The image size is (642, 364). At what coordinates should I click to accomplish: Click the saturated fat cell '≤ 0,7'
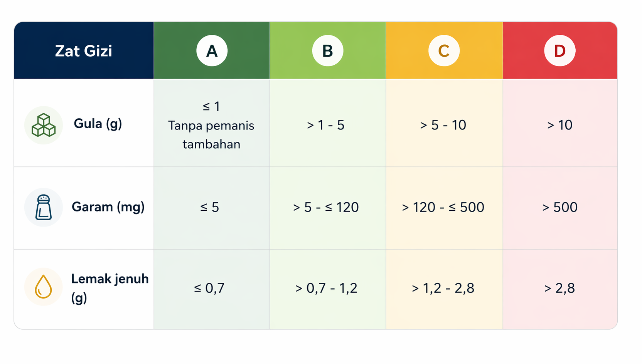pyautogui.click(x=209, y=288)
